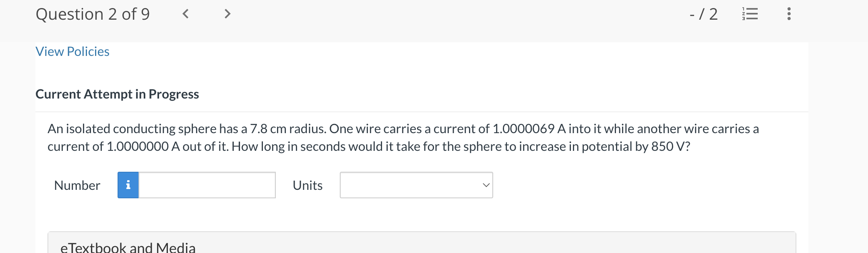The height and width of the screenshot is (253, 868).
Task: Click the score indicator showing "- / 2"
Action: click(x=703, y=14)
